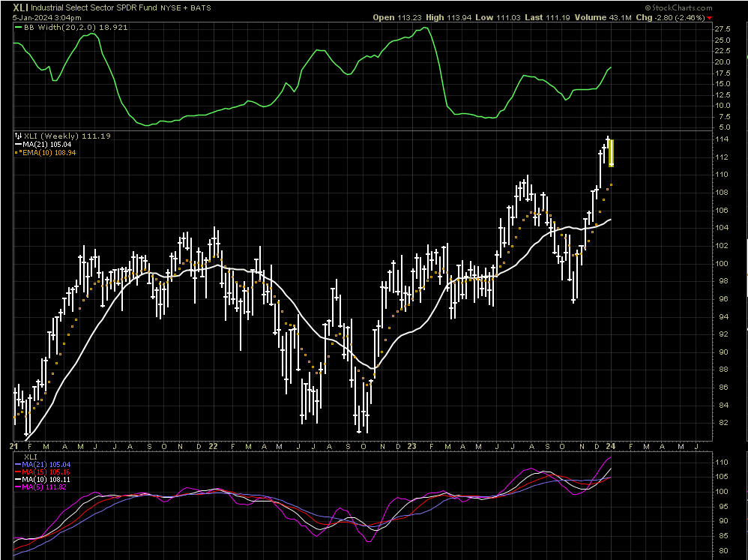Click the 80 label on the bottom panel axis
This screenshot has width=748, height=560.
point(723,551)
